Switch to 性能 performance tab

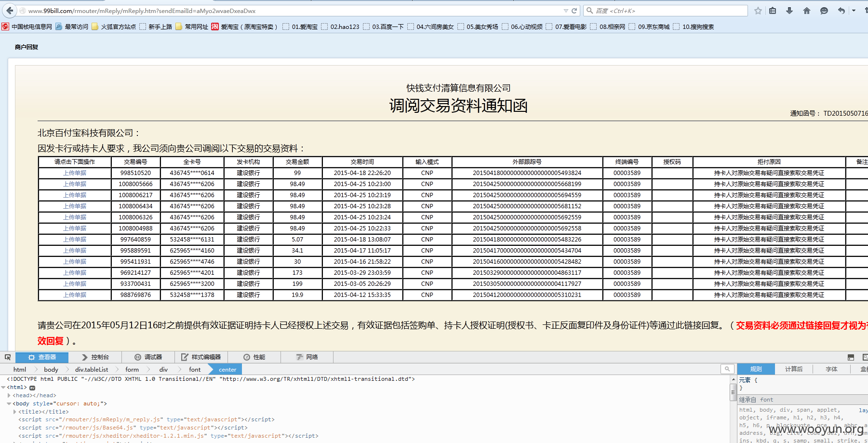[x=254, y=357]
